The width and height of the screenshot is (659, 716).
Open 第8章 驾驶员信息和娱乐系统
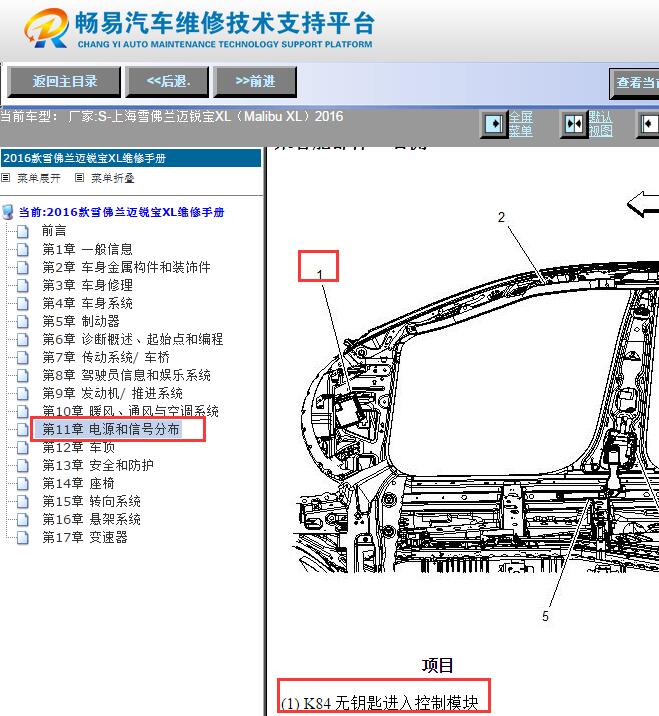127,375
